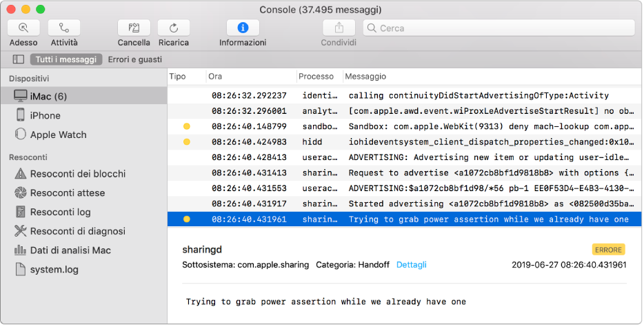Click the timestamp 2019-06-27 08:26:40.431961
This screenshot has height=325, width=644.
point(569,264)
